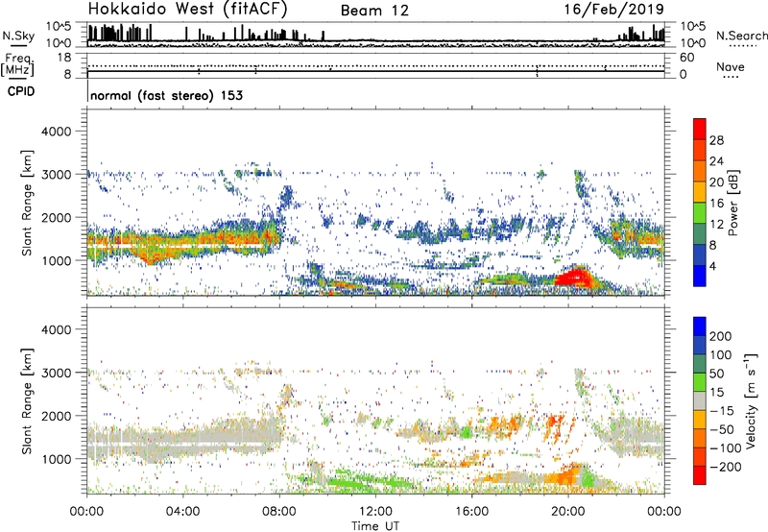Click the "-200" value on Velocity colorbar
768x532 pixels.
(x=725, y=467)
